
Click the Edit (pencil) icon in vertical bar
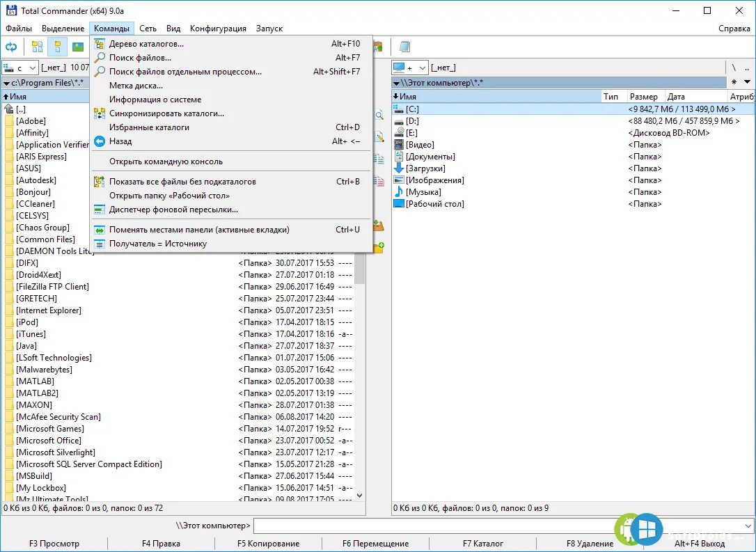click(379, 137)
